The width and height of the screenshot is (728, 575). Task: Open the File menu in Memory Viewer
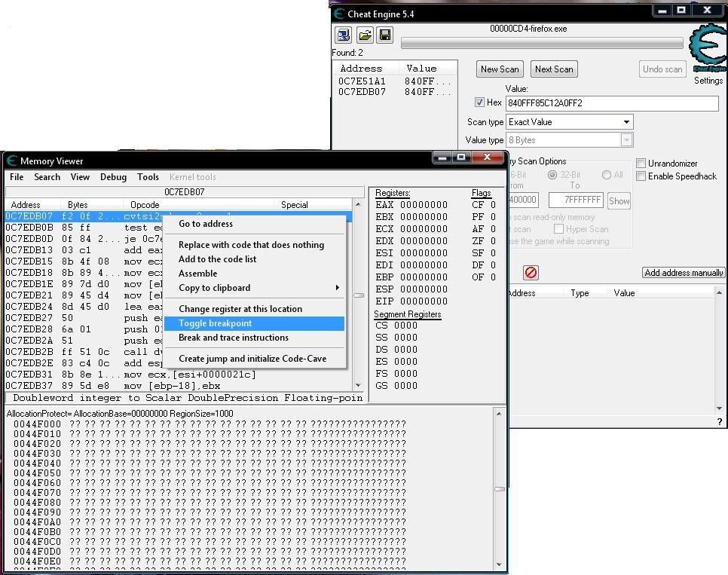[x=17, y=177]
